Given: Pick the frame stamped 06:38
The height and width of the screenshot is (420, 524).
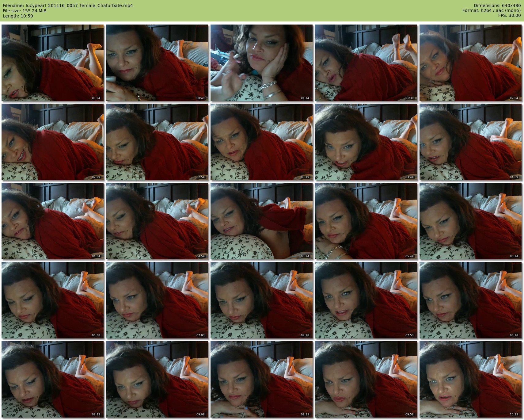Looking at the screenshot, I should 52,300.
